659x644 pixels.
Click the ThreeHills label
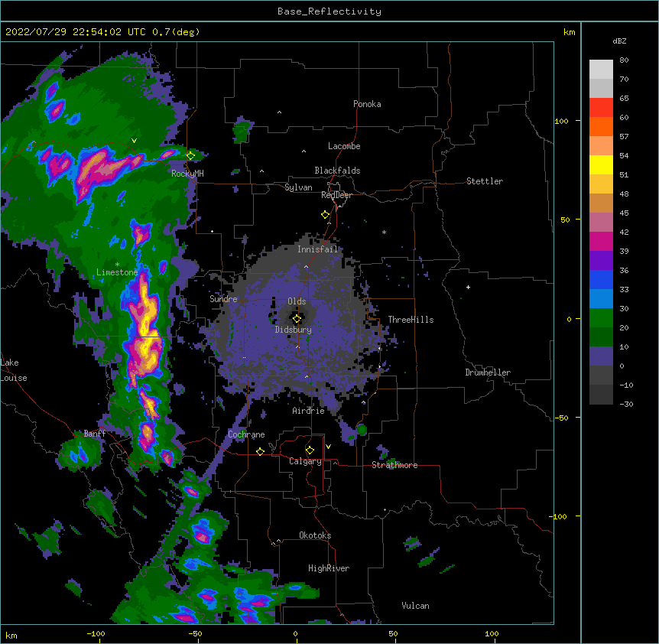411,320
